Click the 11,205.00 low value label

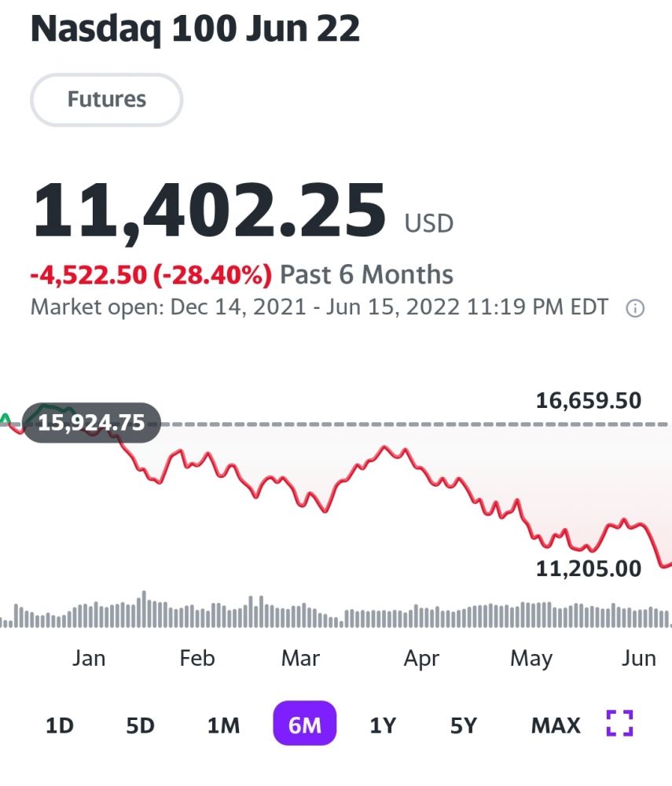coord(589,567)
